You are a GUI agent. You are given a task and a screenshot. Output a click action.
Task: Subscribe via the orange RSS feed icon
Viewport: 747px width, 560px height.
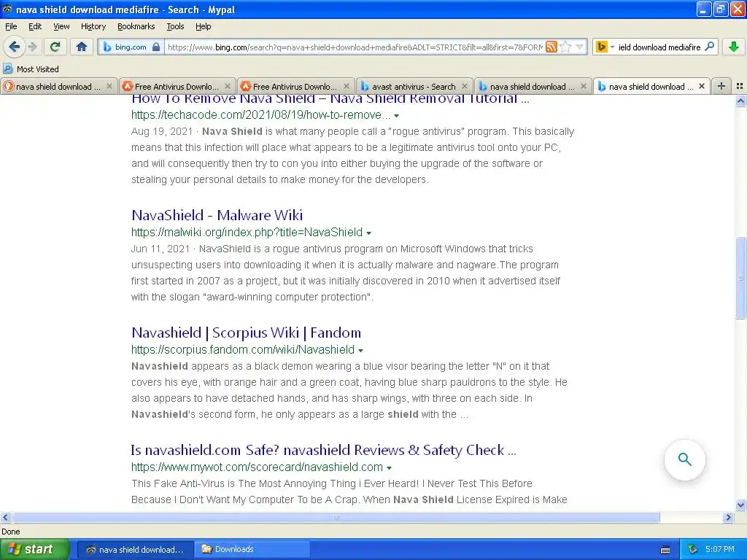(x=551, y=47)
